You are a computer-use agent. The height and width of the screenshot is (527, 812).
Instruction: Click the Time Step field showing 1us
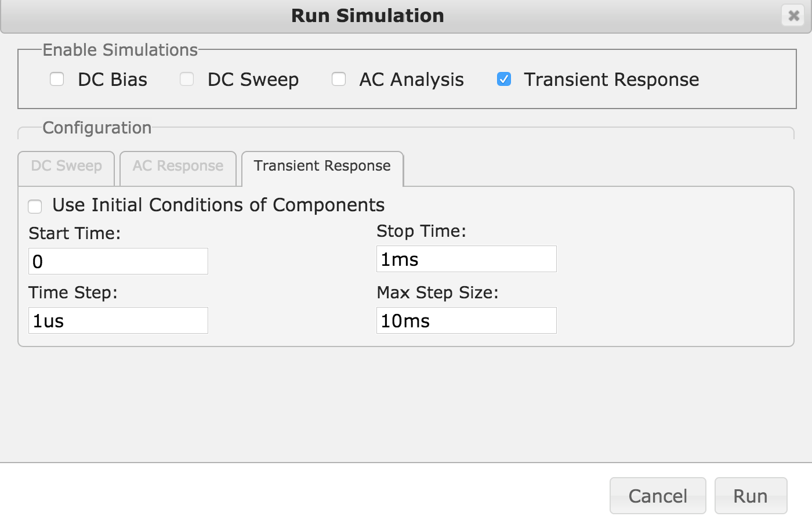pyautogui.click(x=118, y=320)
